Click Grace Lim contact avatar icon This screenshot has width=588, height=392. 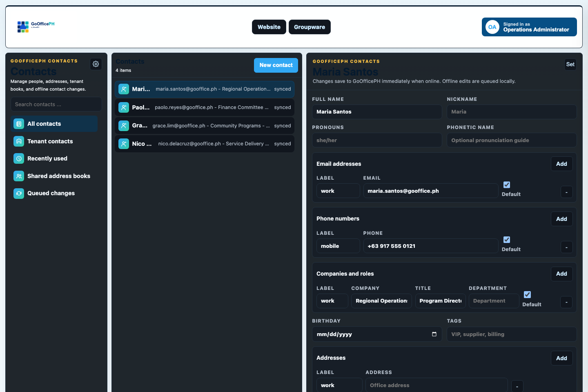click(x=124, y=126)
